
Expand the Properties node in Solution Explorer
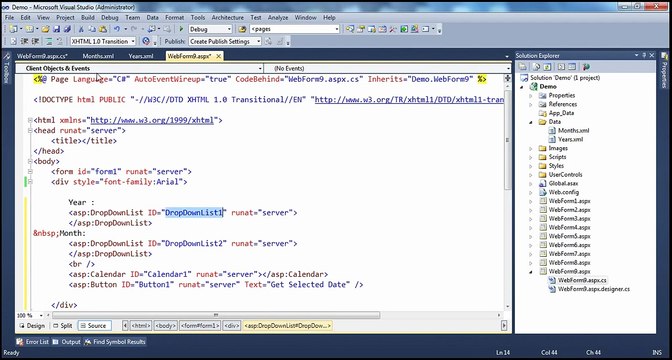click(531, 96)
